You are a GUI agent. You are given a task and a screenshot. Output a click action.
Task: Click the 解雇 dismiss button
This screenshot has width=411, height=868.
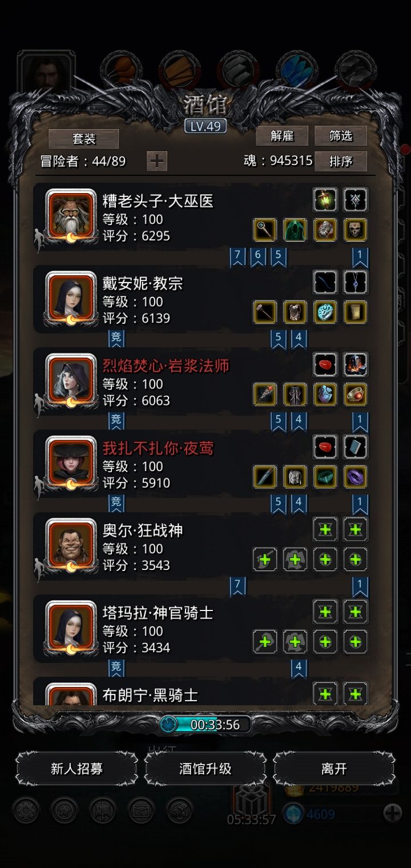coord(282,136)
